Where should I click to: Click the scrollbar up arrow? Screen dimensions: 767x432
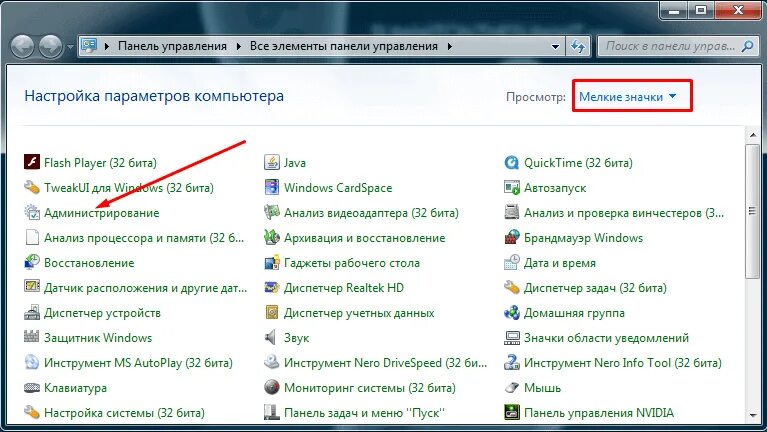[x=752, y=135]
